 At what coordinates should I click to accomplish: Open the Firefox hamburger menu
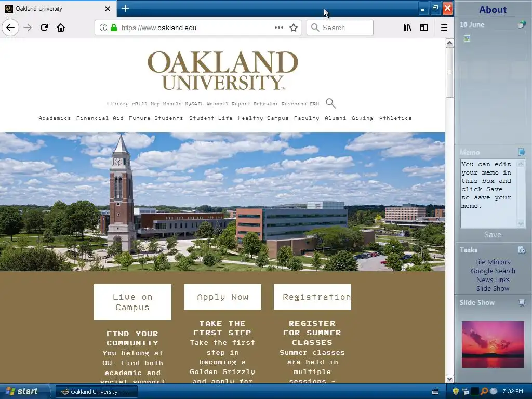(x=444, y=28)
